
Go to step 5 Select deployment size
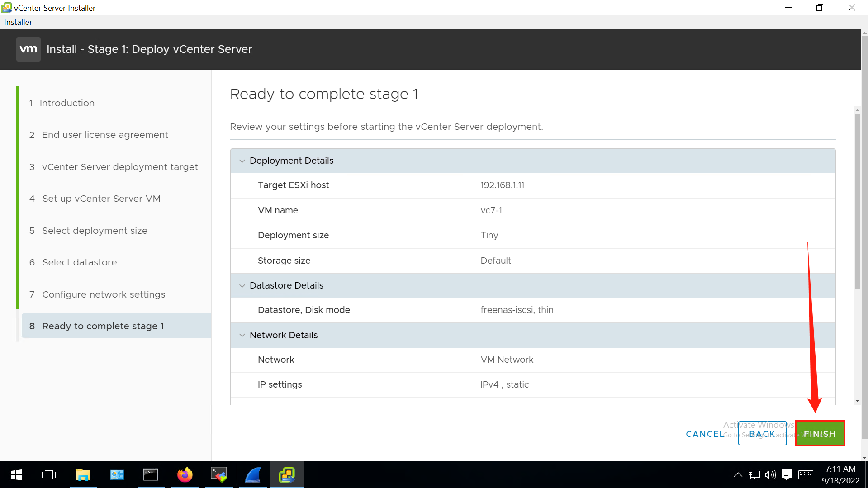(x=89, y=231)
